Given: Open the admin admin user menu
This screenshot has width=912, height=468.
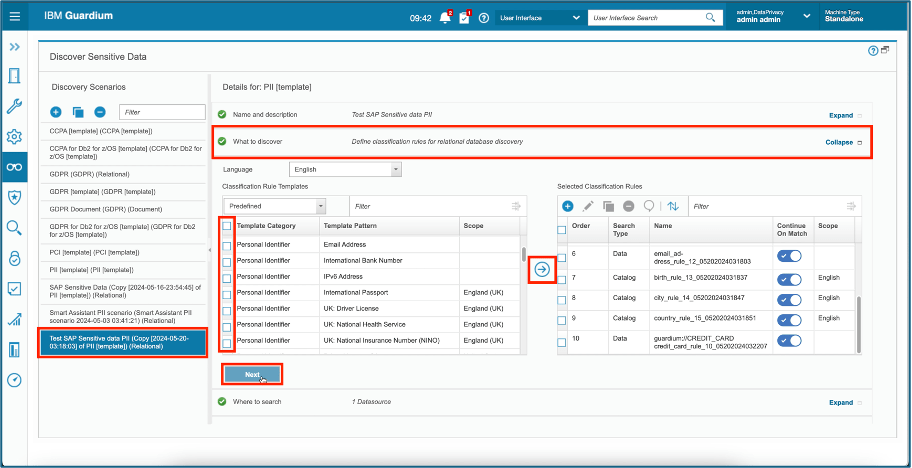Looking at the screenshot, I should [773, 16].
